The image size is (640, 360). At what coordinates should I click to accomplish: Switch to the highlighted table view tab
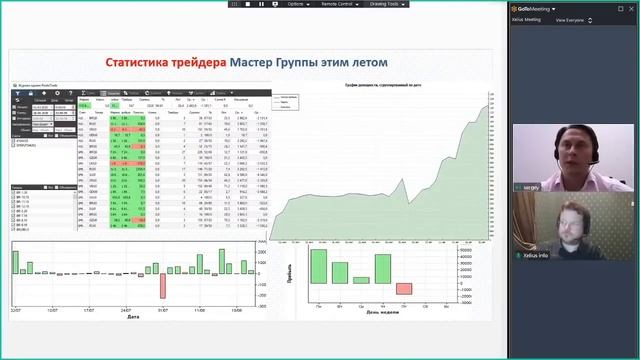tap(110, 93)
